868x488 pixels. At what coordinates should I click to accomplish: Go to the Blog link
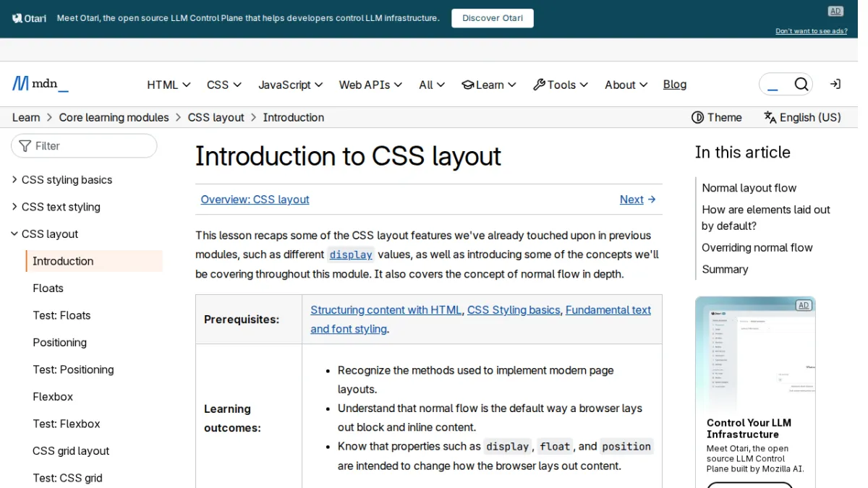coord(675,85)
